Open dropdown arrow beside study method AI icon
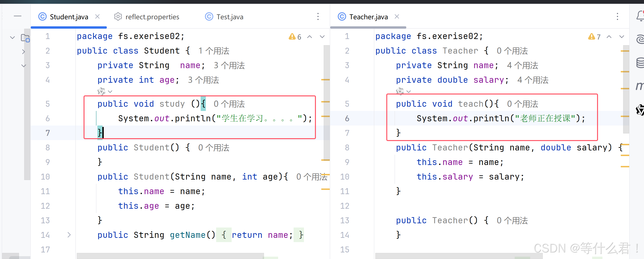Viewport: 644px width, 259px height. [x=110, y=92]
